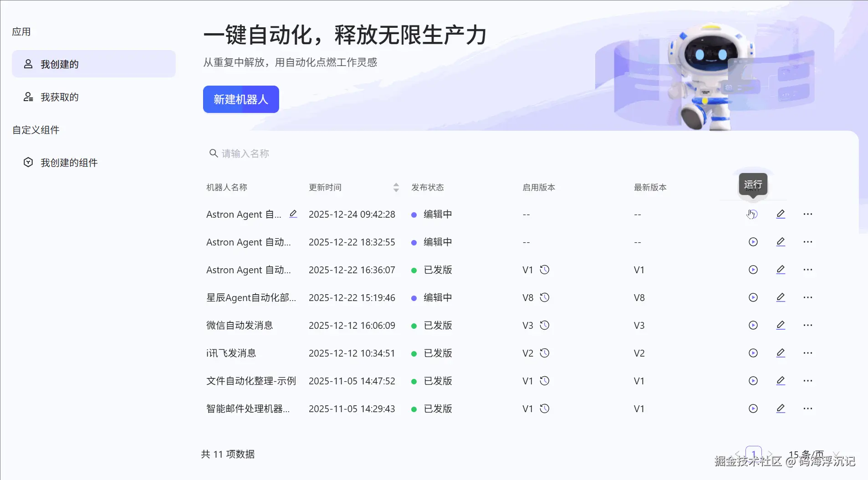Image resolution: width=868 pixels, height=480 pixels.
Task: Edit the robot updated 2025-12-22 18:32:55
Action: [x=781, y=242]
